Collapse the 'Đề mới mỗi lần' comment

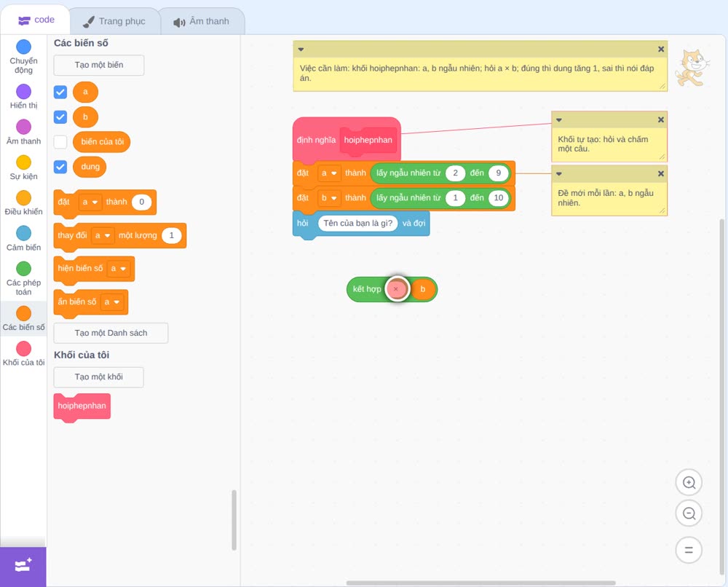559,173
